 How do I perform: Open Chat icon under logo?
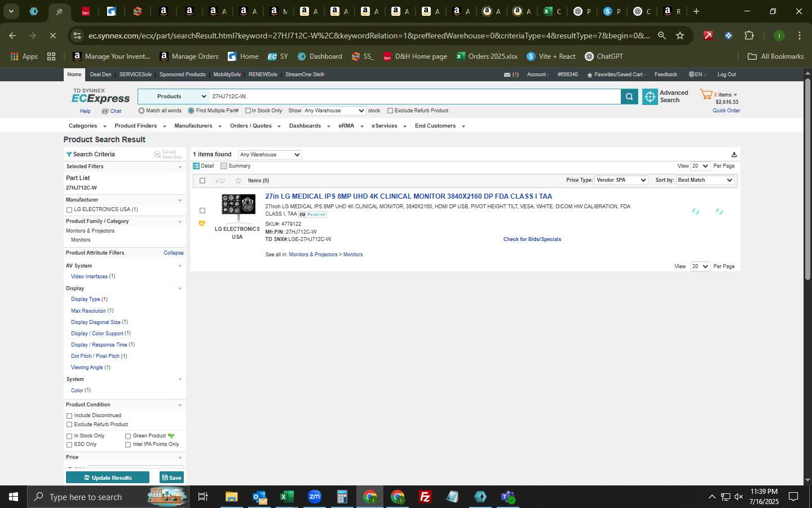coord(105,111)
